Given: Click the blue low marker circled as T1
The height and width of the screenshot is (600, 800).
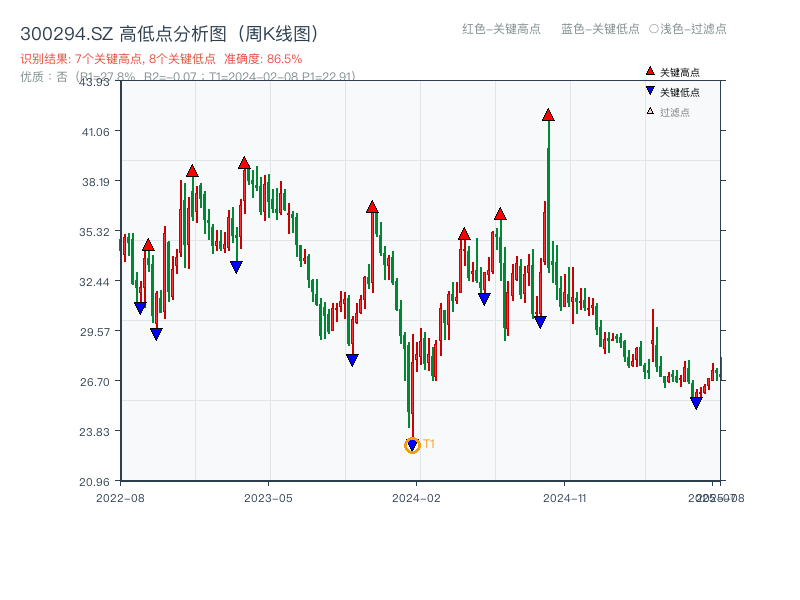Looking at the screenshot, I should pyautogui.click(x=412, y=445).
